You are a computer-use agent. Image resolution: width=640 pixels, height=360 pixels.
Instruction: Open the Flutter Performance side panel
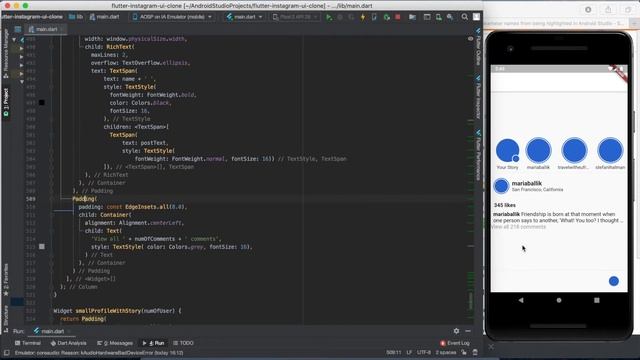(x=478, y=155)
